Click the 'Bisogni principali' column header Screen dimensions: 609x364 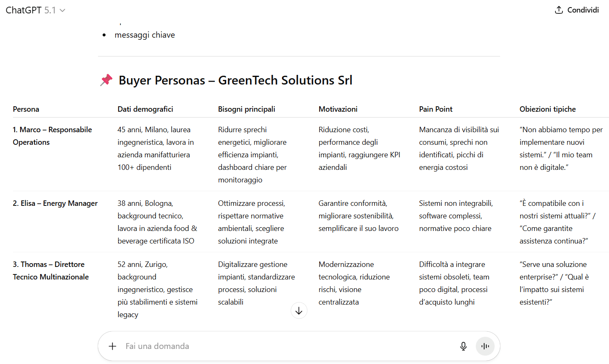[x=246, y=109]
